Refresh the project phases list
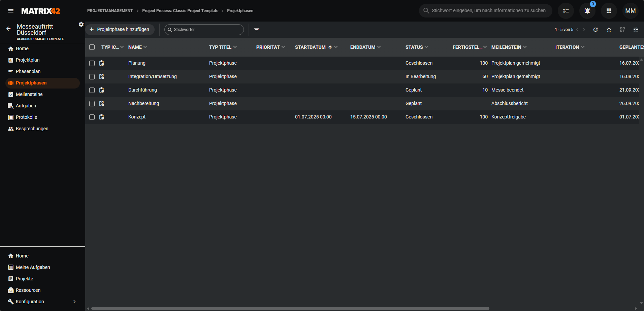 [595, 30]
